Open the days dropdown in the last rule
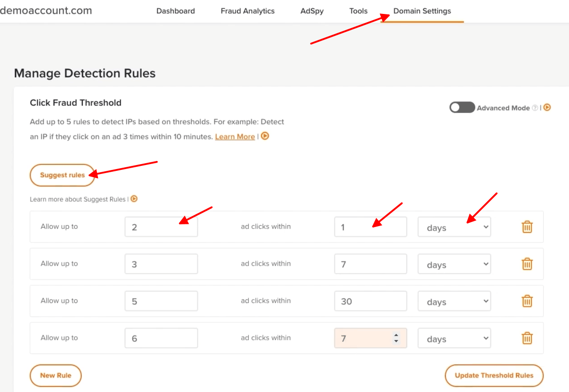 pyautogui.click(x=454, y=338)
